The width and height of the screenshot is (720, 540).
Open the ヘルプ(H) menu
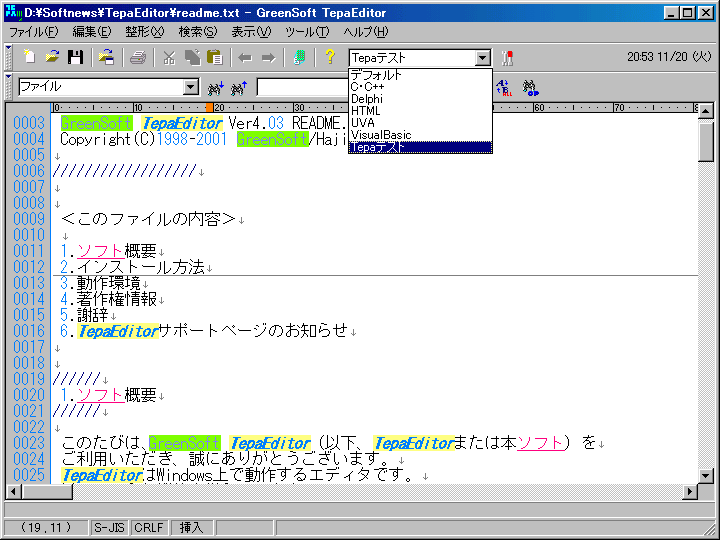click(x=366, y=32)
